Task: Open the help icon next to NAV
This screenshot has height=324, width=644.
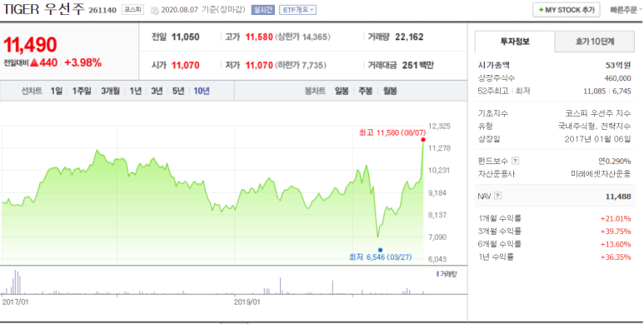Action: (497, 196)
